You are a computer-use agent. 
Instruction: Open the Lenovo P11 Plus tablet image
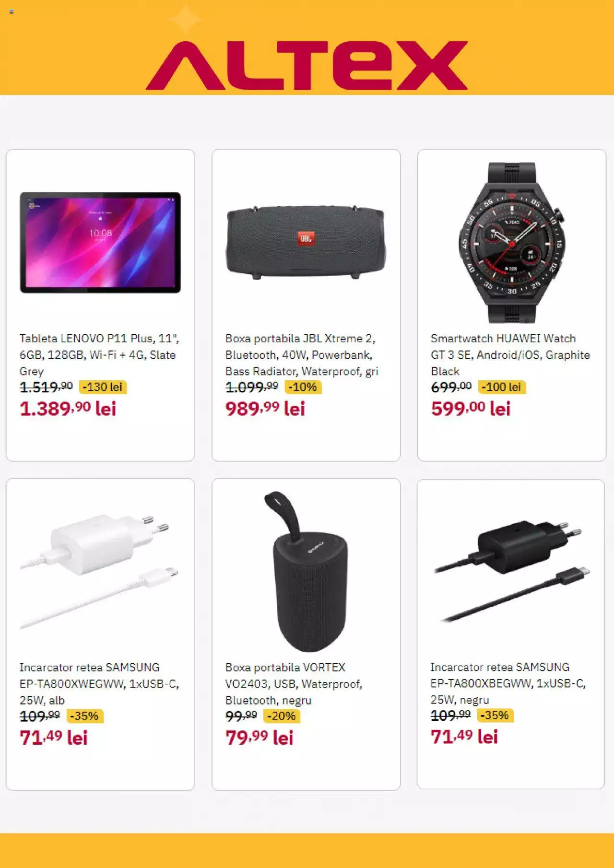click(x=100, y=242)
